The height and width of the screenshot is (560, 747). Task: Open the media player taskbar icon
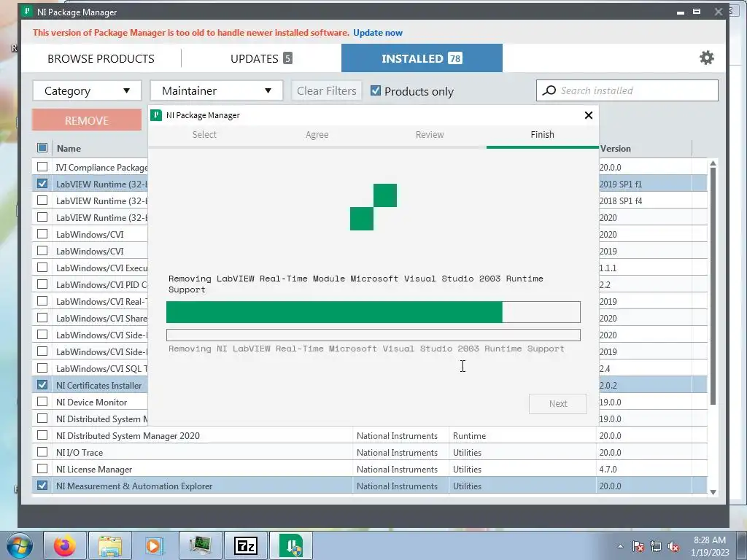[155, 545]
